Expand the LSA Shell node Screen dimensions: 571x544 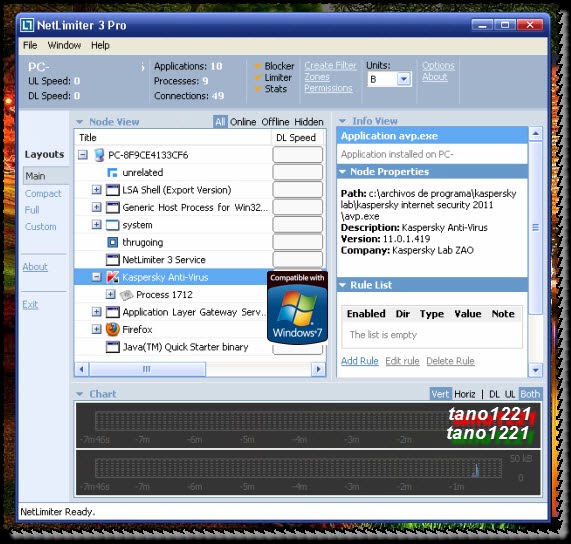[97, 190]
